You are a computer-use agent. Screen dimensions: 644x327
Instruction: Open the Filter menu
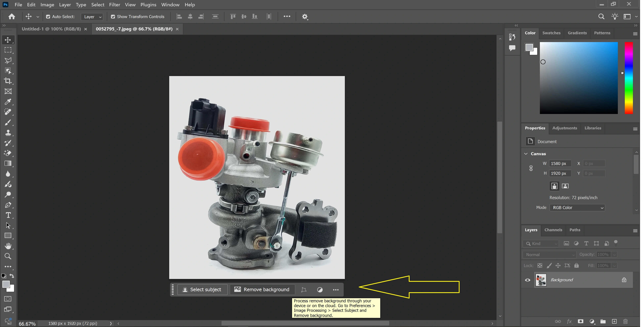point(115,4)
